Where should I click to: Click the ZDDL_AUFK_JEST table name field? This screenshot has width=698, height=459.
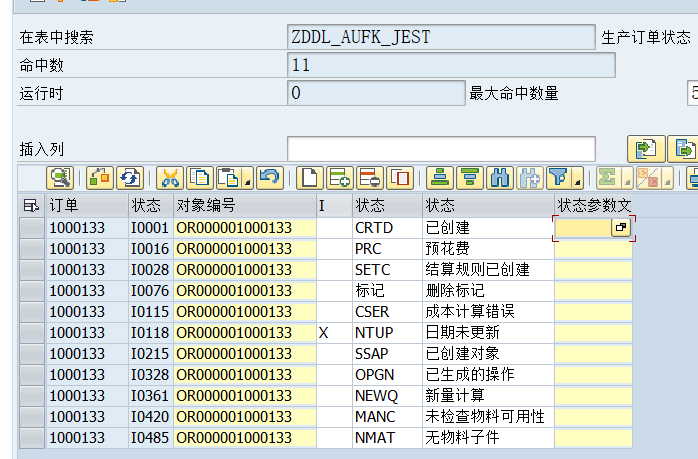[441, 37]
